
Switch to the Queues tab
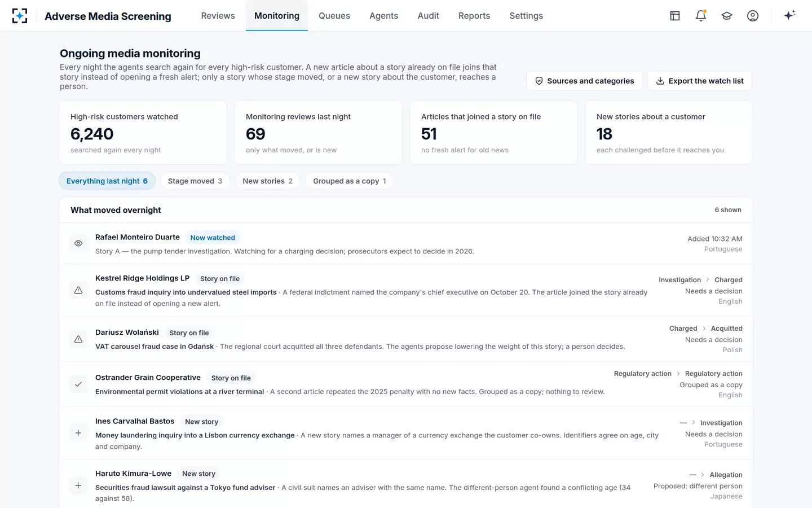[x=334, y=16]
